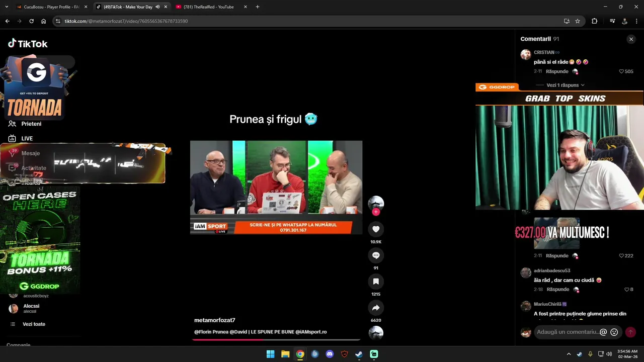644x362 pixels.
Task: Open TikTok logo home link
Action: coord(28,44)
